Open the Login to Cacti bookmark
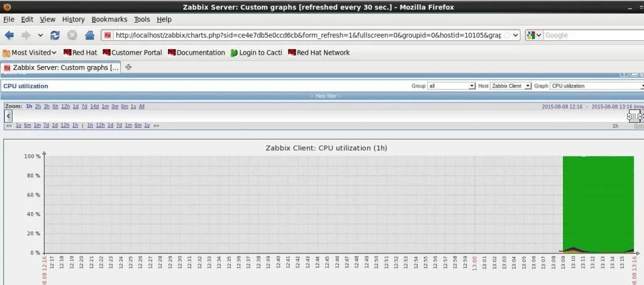Viewport: 644px width, 285px height. [257, 53]
